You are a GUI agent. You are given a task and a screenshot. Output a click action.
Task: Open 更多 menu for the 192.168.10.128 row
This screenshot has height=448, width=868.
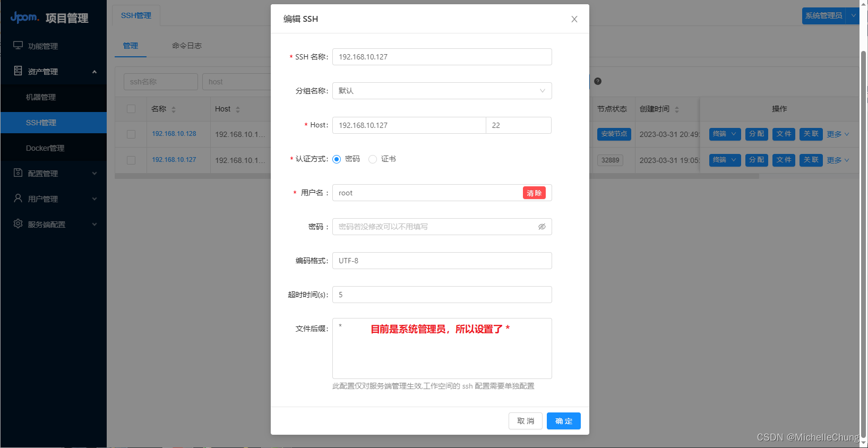(838, 134)
